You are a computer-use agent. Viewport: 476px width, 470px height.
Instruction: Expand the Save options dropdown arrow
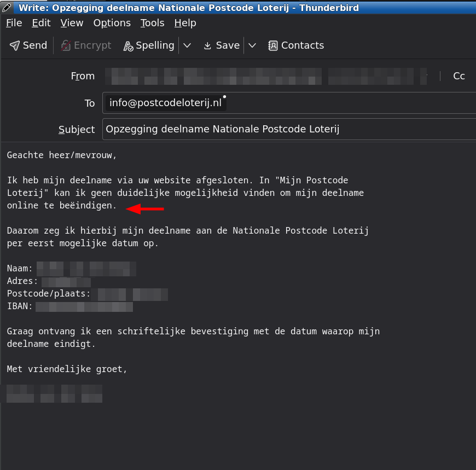point(252,45)
